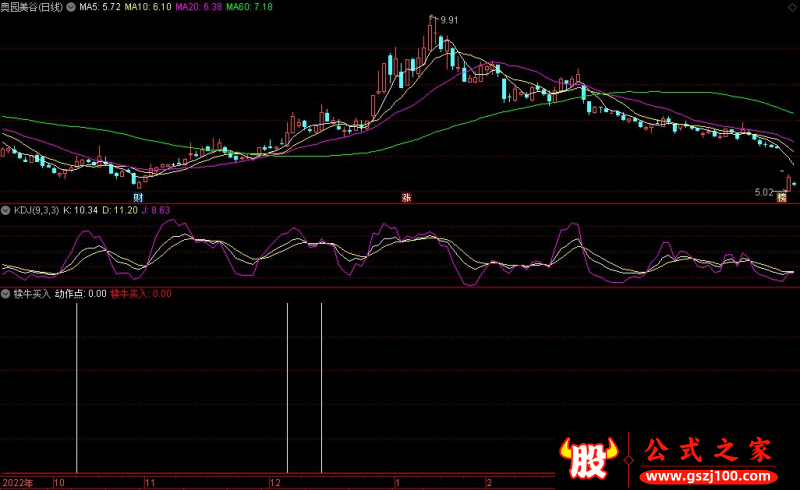Click the 2022年 label on the time axis
Screen dimensions: 800x490
pos(16,482)
